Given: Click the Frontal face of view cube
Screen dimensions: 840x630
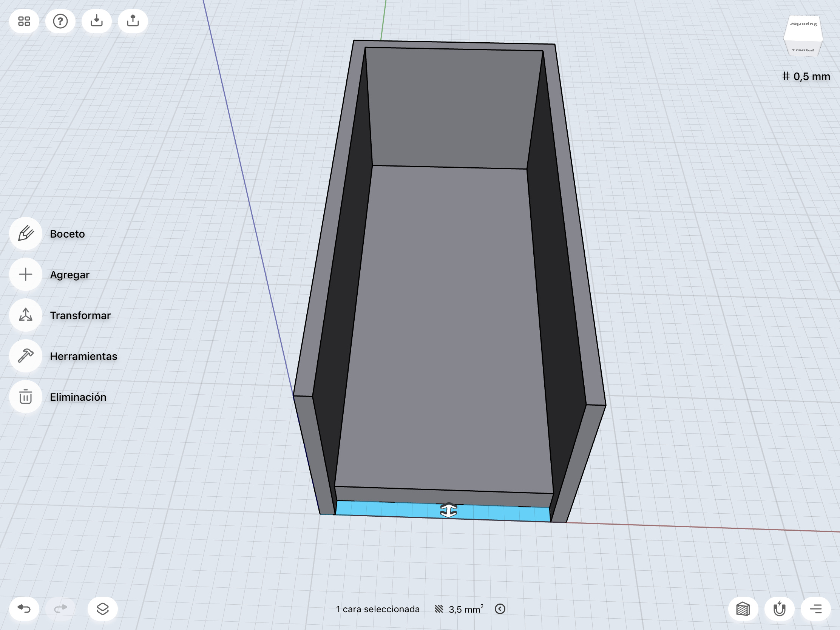Looking at the screenshot, I should click(x=802, y=50).
